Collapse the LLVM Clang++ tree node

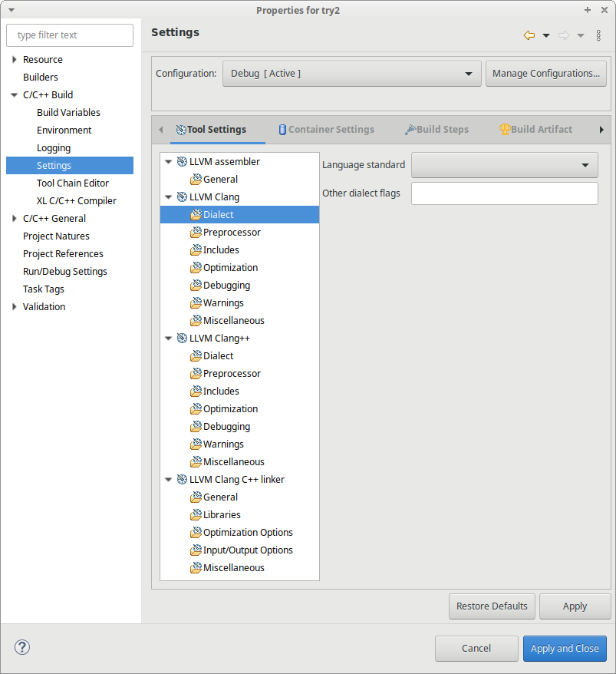point(169,339)
